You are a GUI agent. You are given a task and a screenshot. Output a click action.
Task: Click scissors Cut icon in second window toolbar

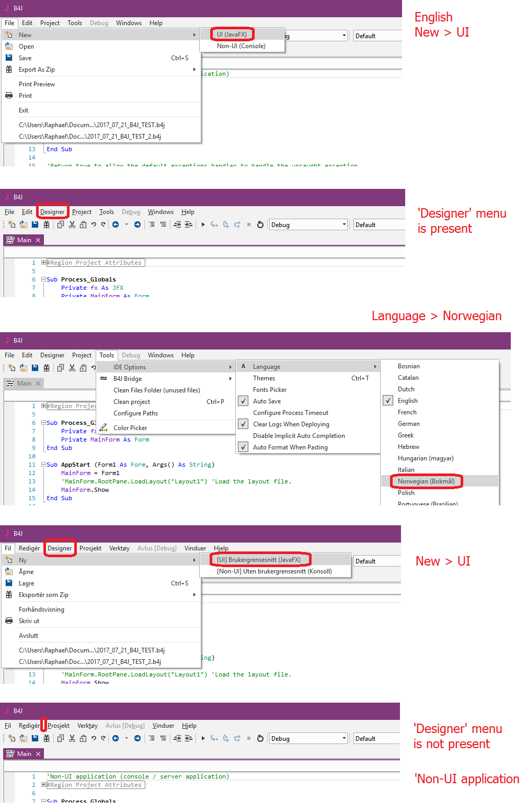click(72, 224)
